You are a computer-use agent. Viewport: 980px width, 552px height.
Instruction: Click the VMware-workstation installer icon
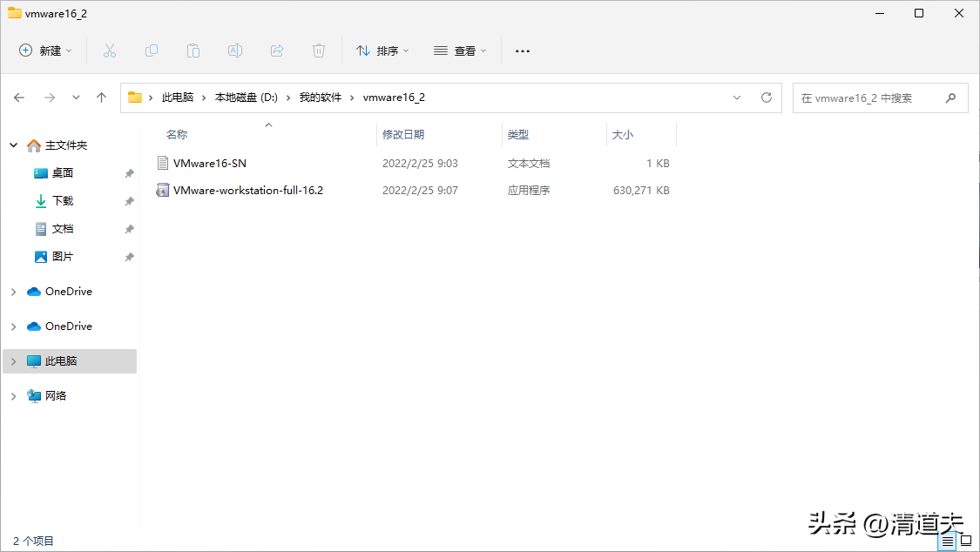pos(163,191)
